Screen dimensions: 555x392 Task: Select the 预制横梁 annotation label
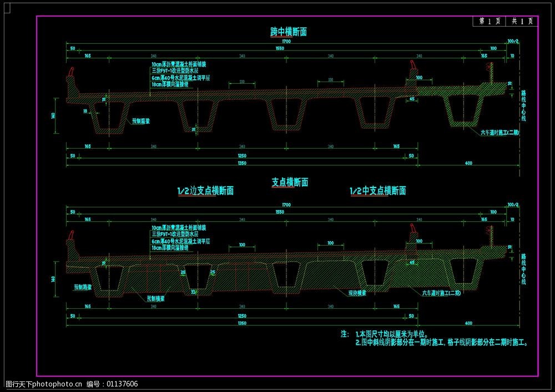[x=157, y=298]
